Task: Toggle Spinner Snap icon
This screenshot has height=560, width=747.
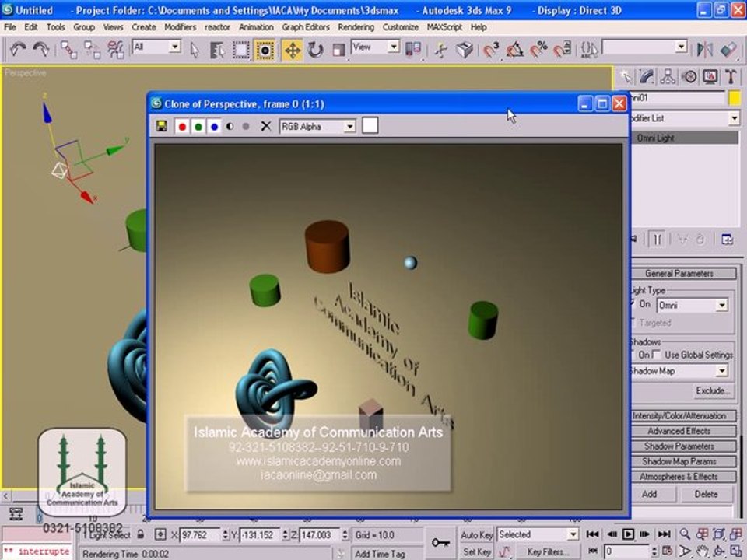Action: (x=563, y=49)
